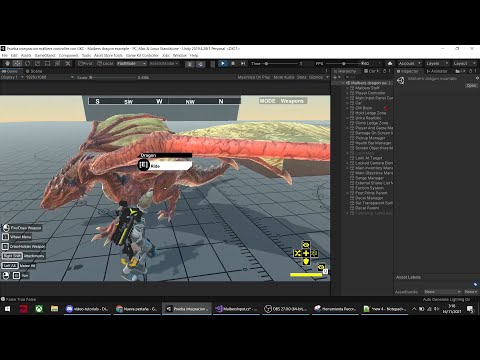Click the asset label tag icon

tap(475, 284)
